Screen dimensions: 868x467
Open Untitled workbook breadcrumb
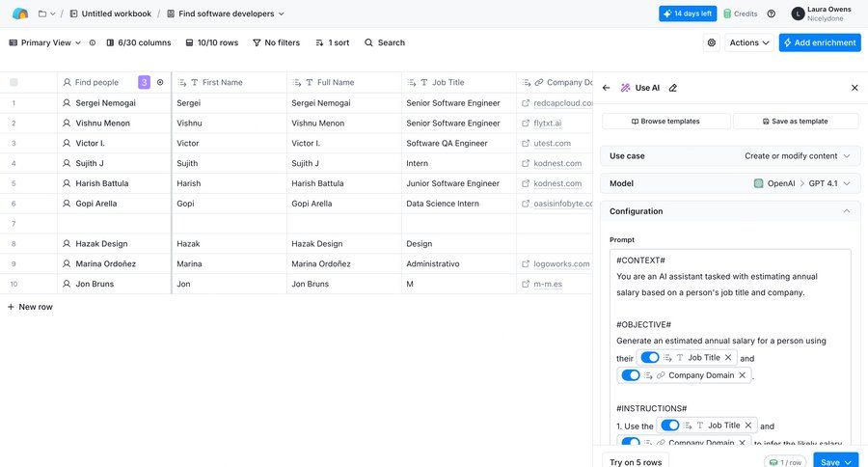111,14
